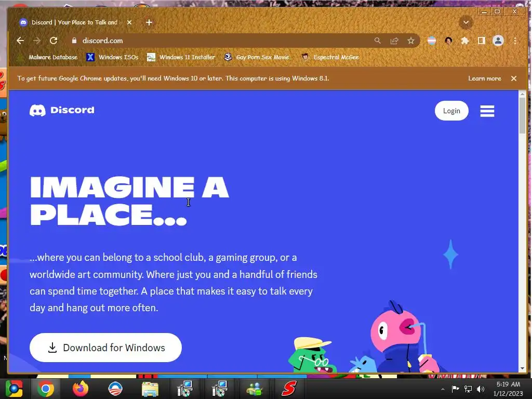Open the Espectral McGee bookmark
The width and height of the screenshot is (532, 399).
coord(330,57)
